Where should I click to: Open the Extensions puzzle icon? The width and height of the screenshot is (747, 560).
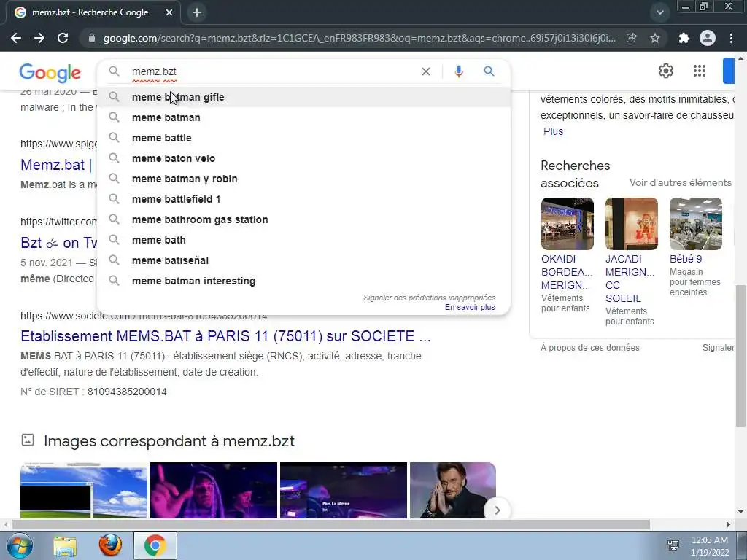click(684, 38)
